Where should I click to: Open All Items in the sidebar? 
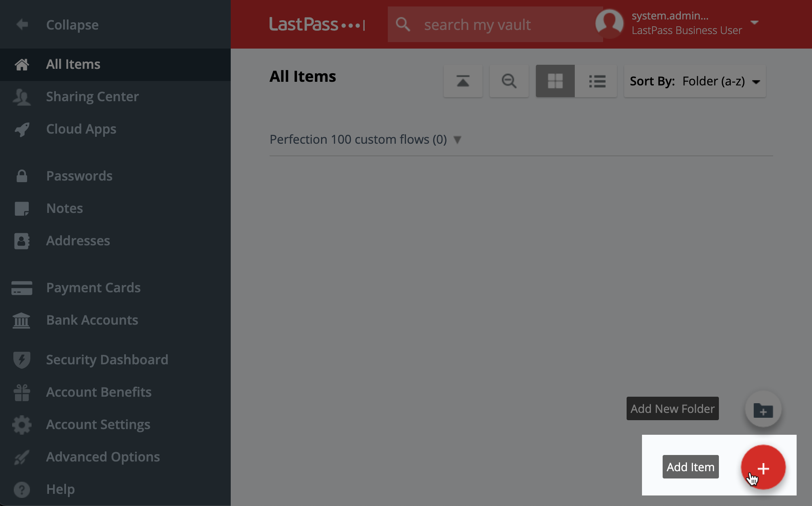[x=115, y=64]
